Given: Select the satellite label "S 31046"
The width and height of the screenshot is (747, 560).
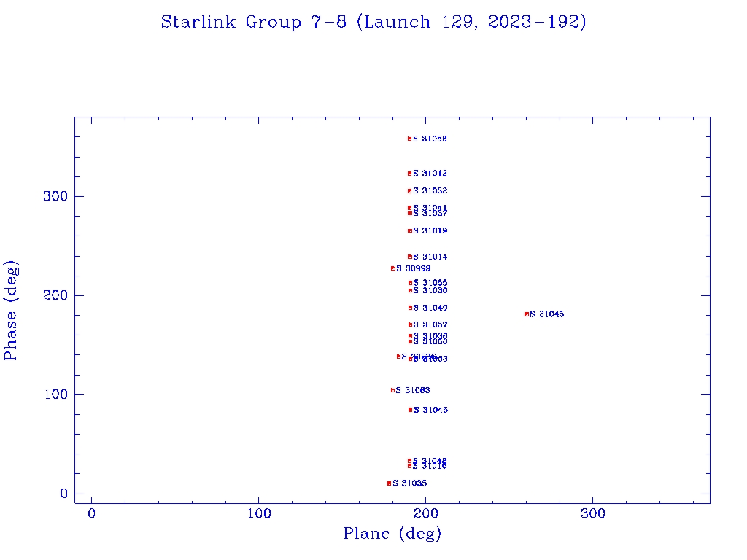Looking at the screenshot, I should 430,410.
